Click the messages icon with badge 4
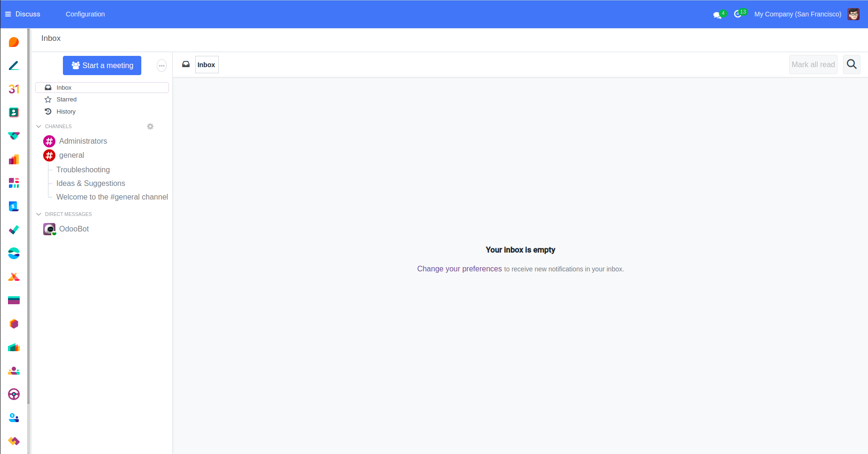The width and height of the screenshot is (868, 454). click(x=717, y=15)
